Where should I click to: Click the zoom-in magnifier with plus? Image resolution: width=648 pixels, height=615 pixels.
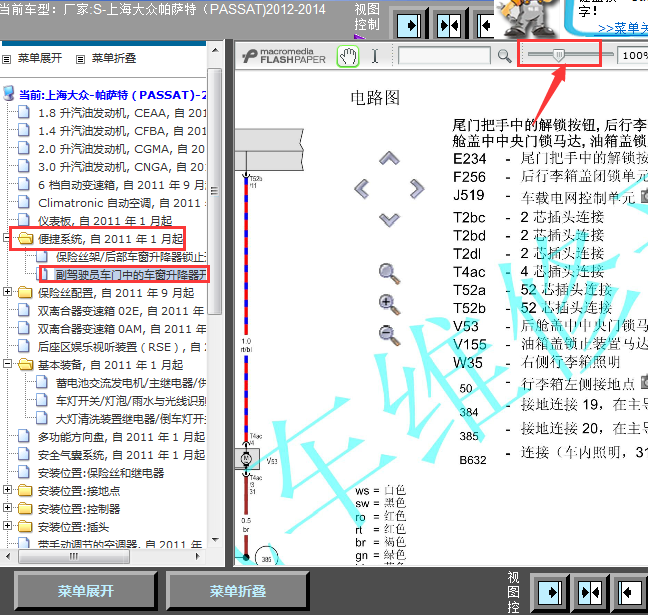[x=389, y=305]
